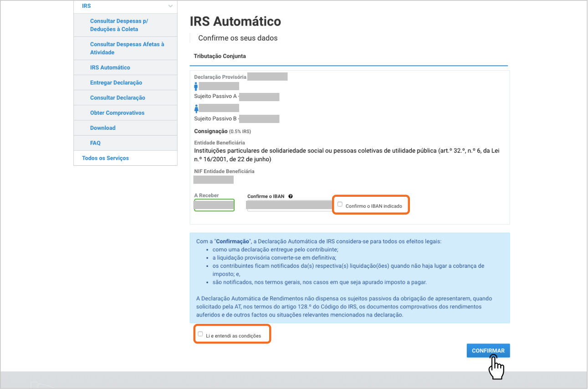Open the FAQ page
This screenshot has height=389, width=588.
(x=95, y=143)
